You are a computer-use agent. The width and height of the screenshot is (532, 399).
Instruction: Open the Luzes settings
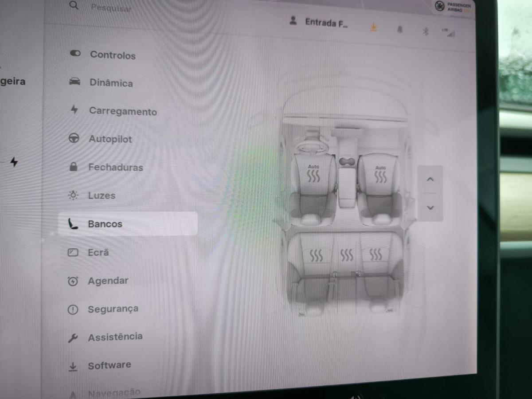point(92,196)
